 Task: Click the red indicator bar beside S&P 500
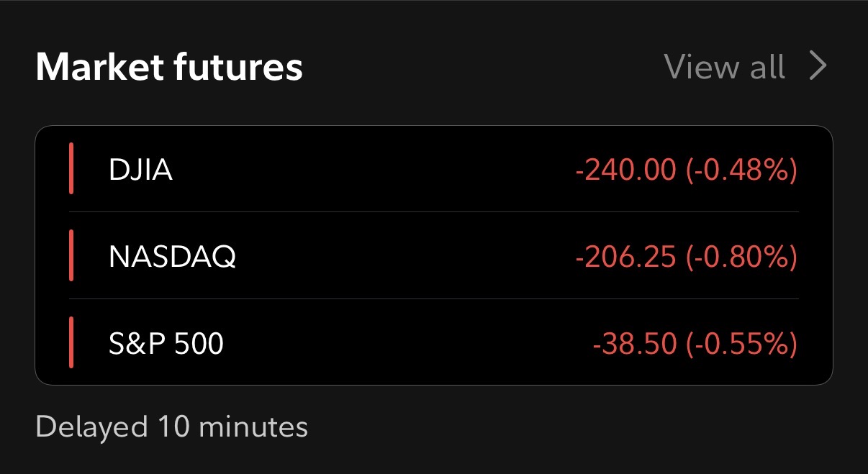click(x=72, y=342)
